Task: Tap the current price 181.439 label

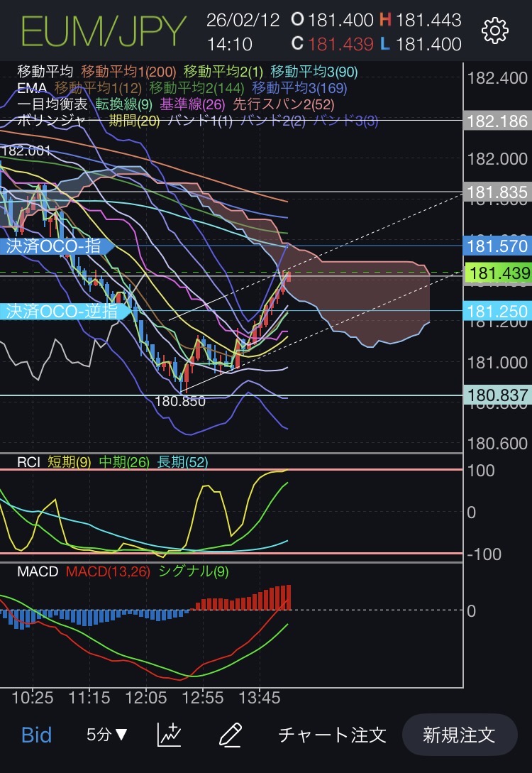Action: (x=497, y=273)
